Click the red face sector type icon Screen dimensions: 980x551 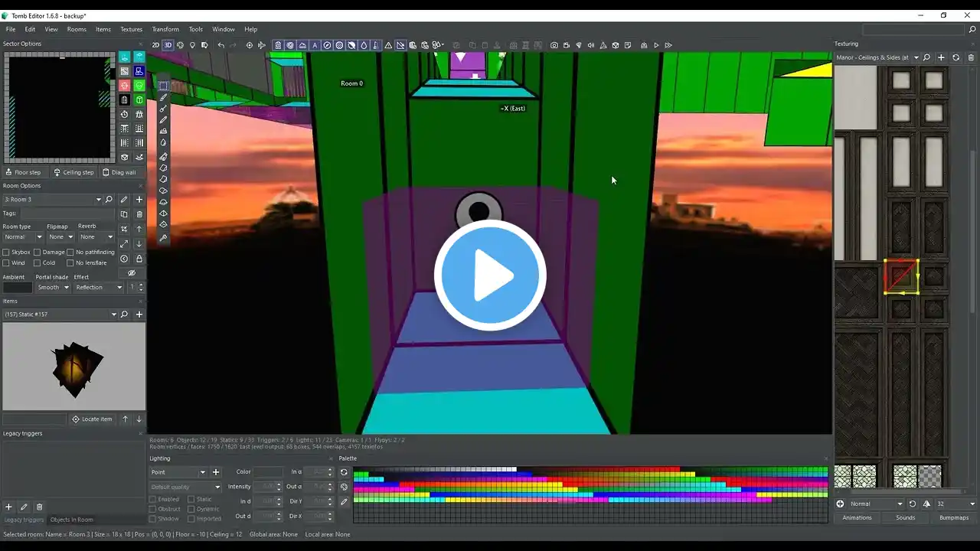pos(125,86)
